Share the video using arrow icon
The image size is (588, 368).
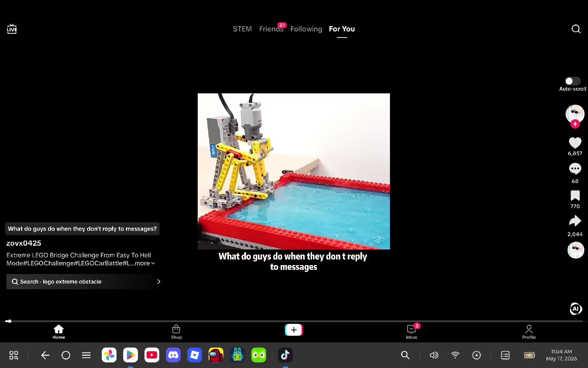(575, 221)
